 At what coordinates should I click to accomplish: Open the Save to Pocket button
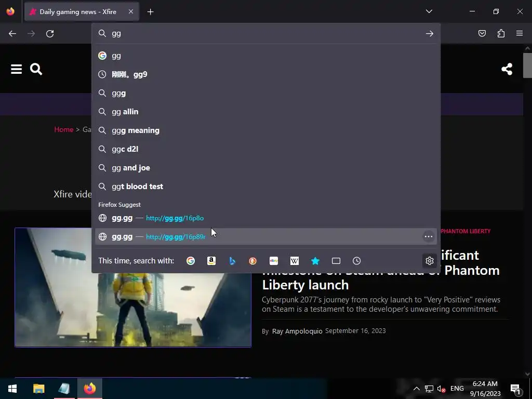[482, 33]
